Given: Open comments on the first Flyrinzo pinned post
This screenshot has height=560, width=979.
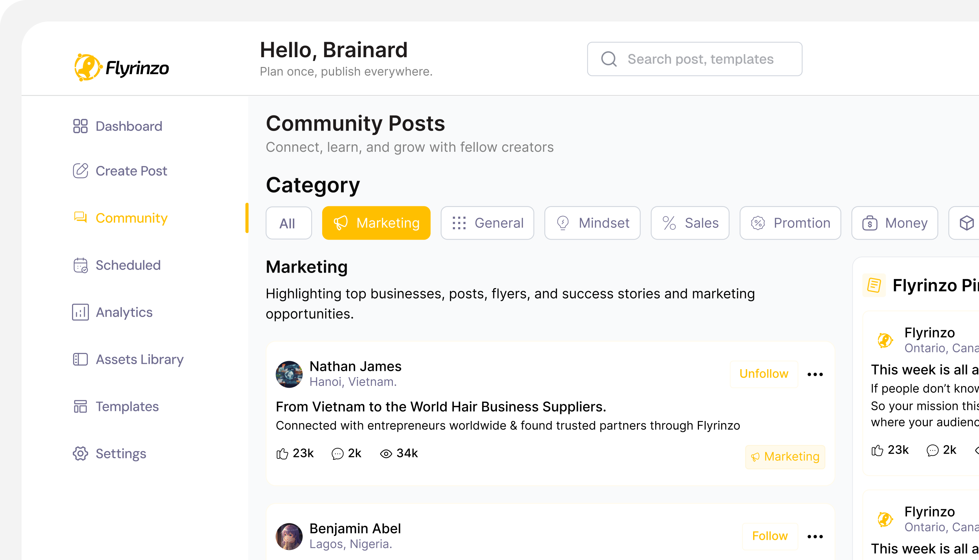Looking at the screenshot, I should 933,450.
